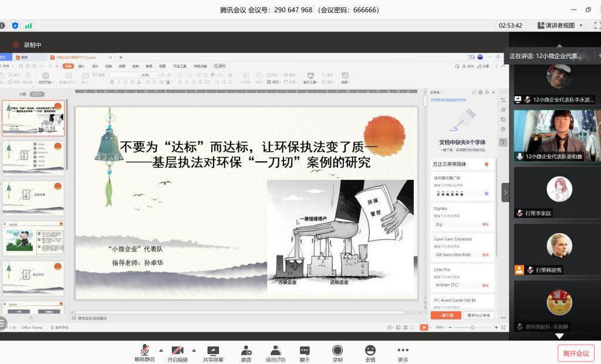Toggle recording with the 录制 button
The width and height of the screenshot is (601, 364).
pos(337,353)
